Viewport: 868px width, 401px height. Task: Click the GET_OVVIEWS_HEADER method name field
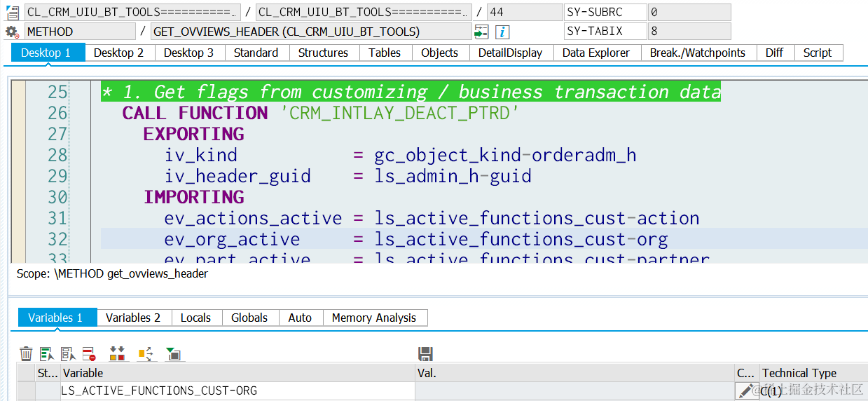click(x=311, y=32)
